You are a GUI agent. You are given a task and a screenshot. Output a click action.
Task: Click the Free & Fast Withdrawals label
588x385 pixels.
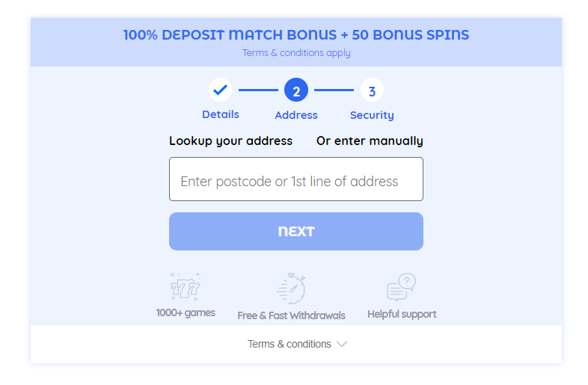[x=291, y=315]
